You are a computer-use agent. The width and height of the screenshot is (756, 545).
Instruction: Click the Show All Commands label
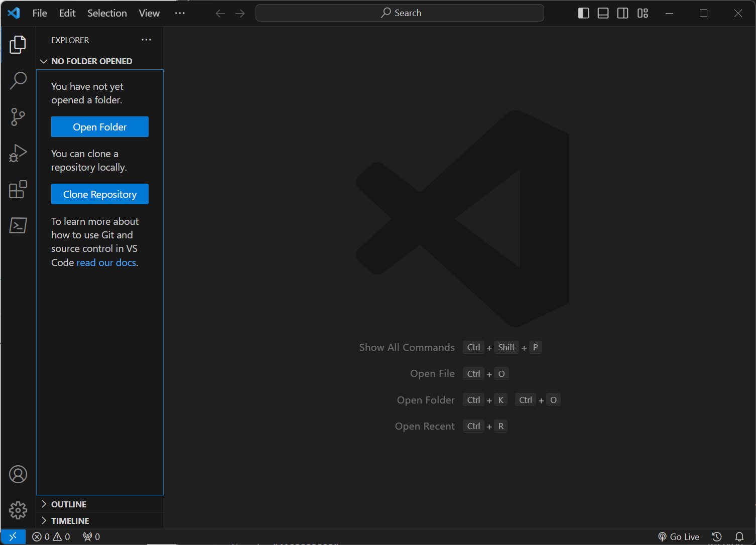point(407,347)
